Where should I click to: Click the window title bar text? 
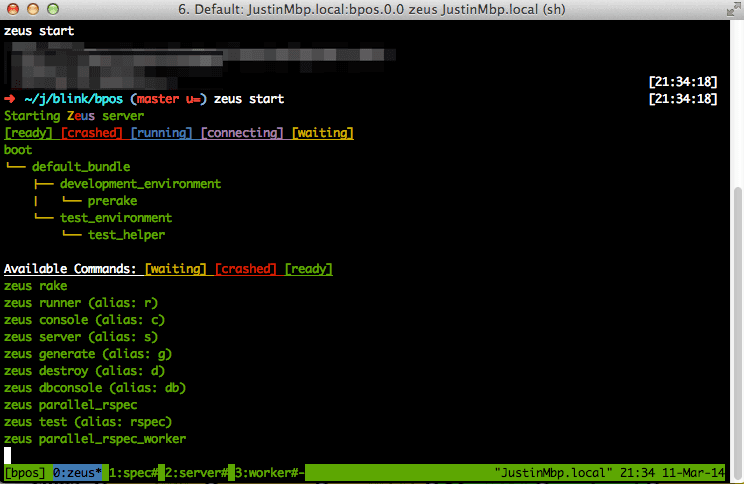click(372, 10)
